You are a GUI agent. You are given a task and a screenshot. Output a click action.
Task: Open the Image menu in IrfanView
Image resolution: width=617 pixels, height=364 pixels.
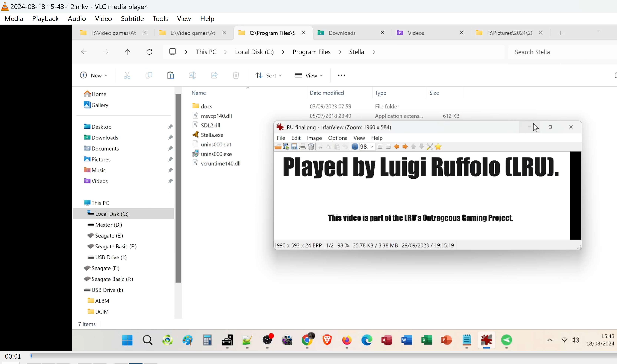tap(314, 138)
